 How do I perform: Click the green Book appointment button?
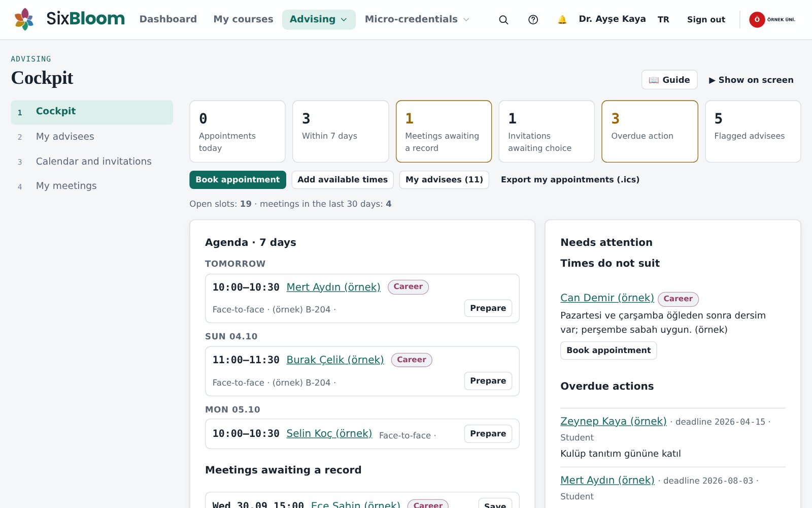pos(238,180)
